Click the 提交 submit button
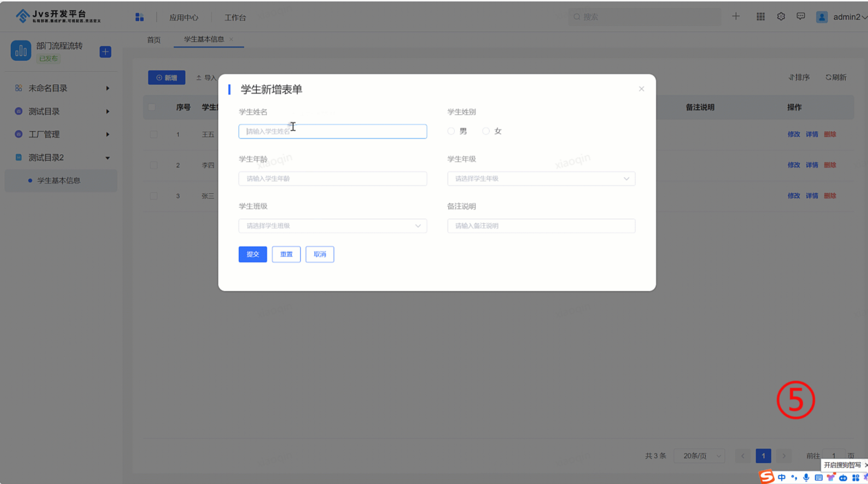The height and width of the screenshot is (484, 868). (x=253, y=254)
